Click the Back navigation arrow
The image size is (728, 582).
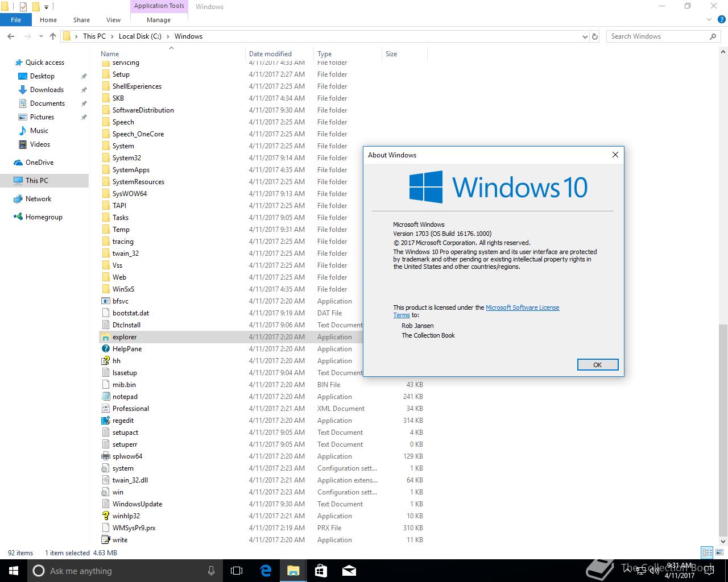point(11,36)
